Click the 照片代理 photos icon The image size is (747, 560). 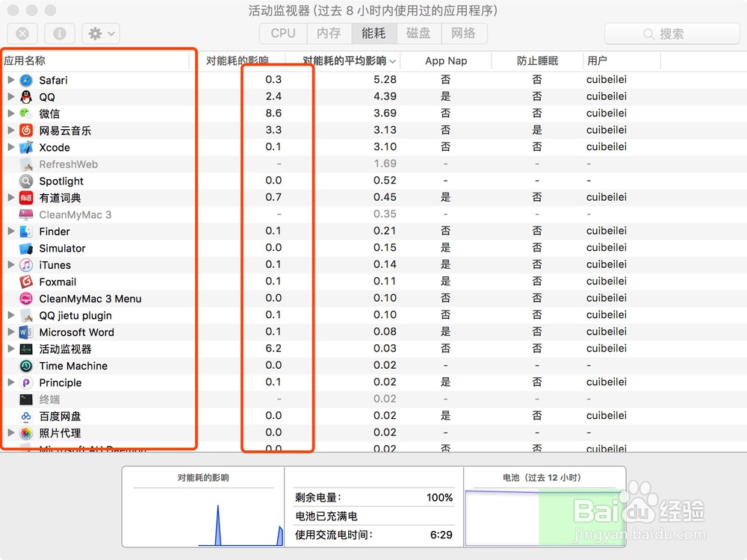tap(26, 433)
